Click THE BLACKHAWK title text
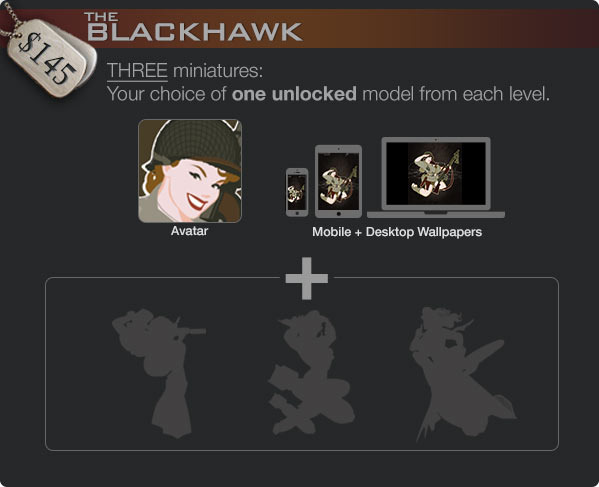 tap(194, 27)
